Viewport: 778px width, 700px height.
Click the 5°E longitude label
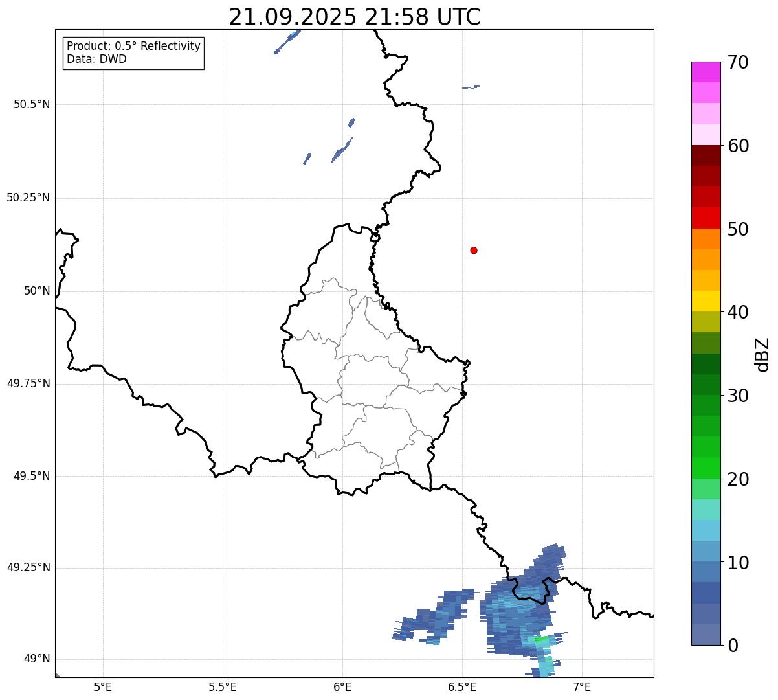[x=103, y=686]
